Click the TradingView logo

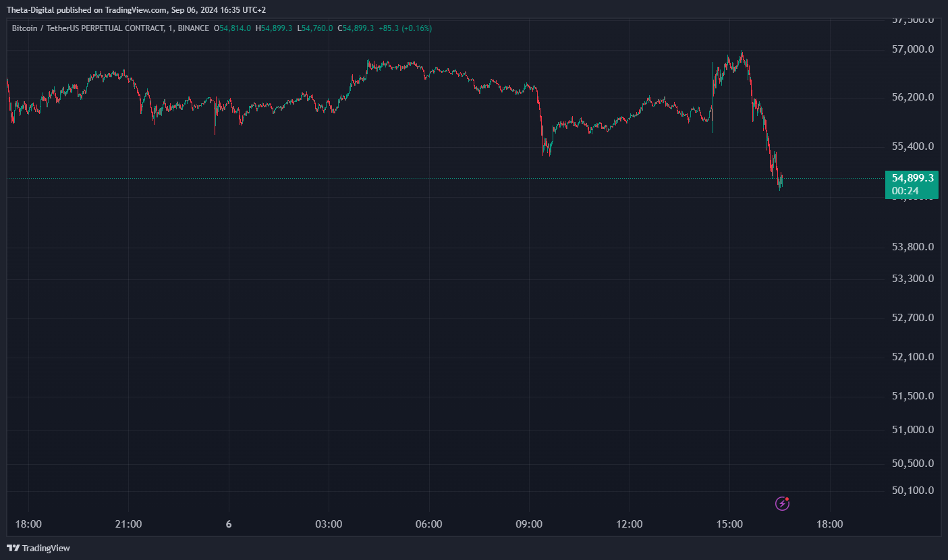(38, 548)
